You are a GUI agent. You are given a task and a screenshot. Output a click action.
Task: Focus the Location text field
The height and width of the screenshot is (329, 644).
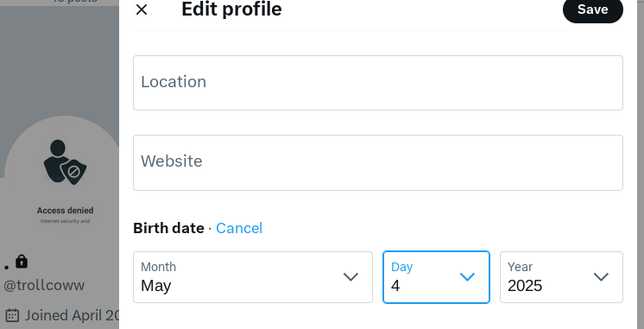(x=378, y=83)
